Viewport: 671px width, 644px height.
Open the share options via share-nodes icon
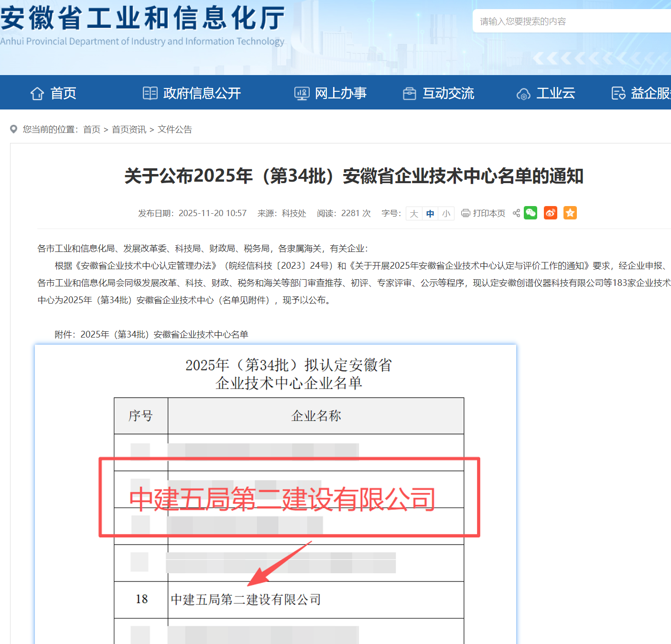[516, 213]
